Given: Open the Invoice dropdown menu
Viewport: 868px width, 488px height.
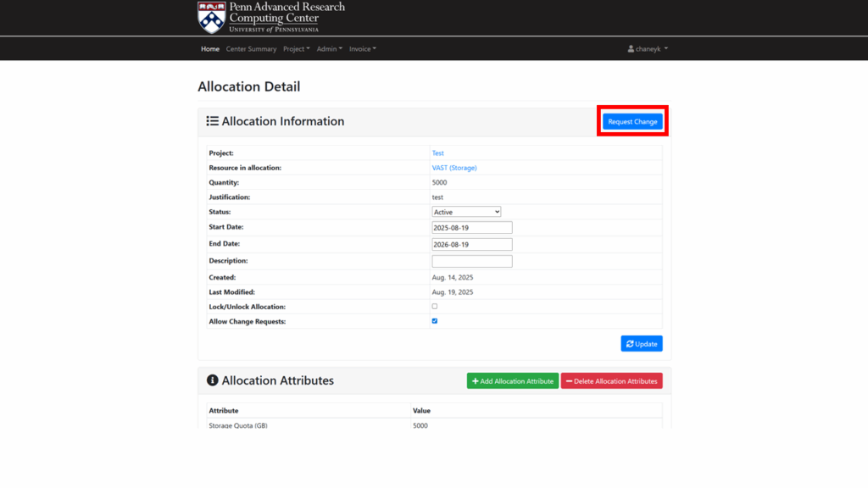Looking at the screenshot, I should 362,49.
